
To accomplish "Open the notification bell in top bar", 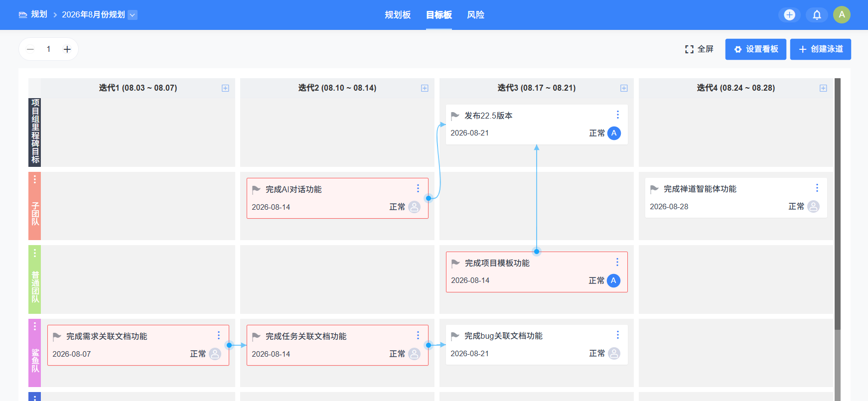I will coord(817,15).
